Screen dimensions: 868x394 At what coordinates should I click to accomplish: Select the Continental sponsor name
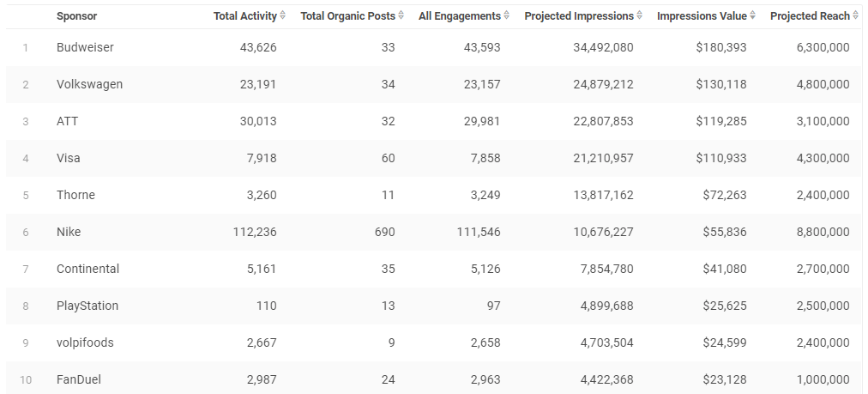88,269
